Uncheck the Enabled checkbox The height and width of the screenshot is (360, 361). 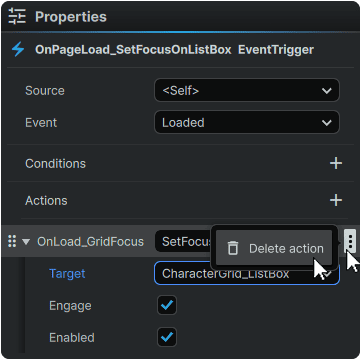click(x=167, y=337)
